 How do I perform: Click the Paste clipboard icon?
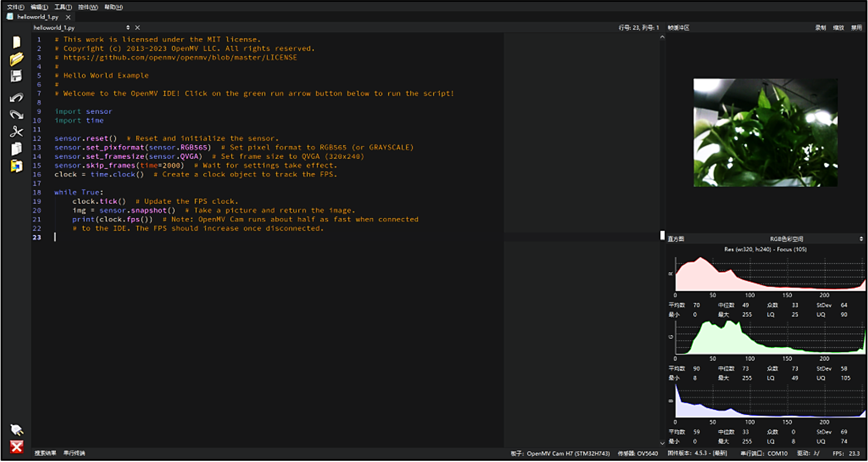[16, 166]
